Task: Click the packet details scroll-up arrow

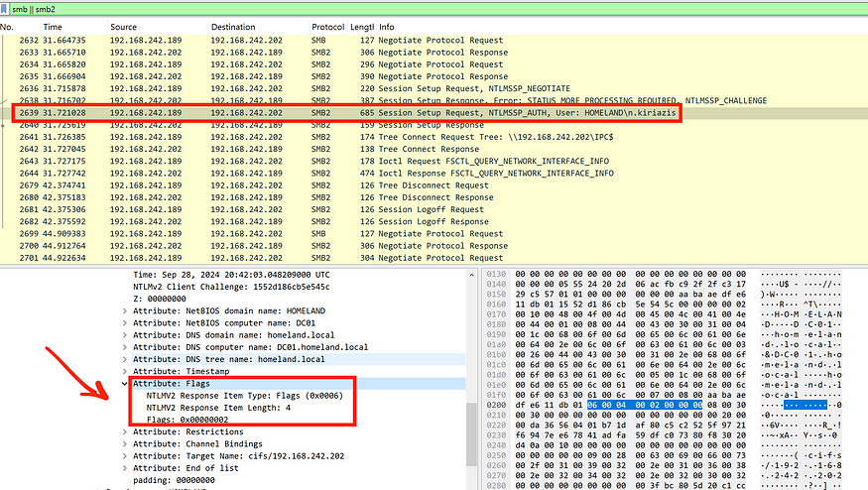Action: (x=471, y=275)
